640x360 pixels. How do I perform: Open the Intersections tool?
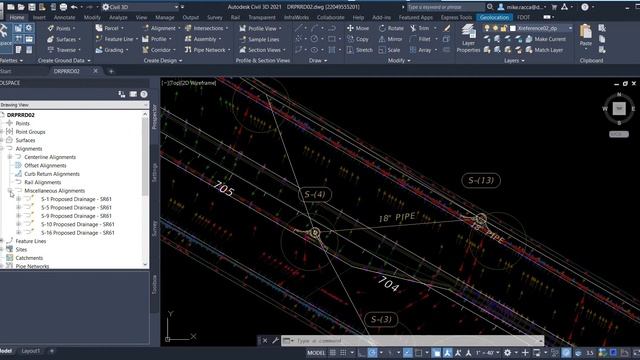click(207, 28)
